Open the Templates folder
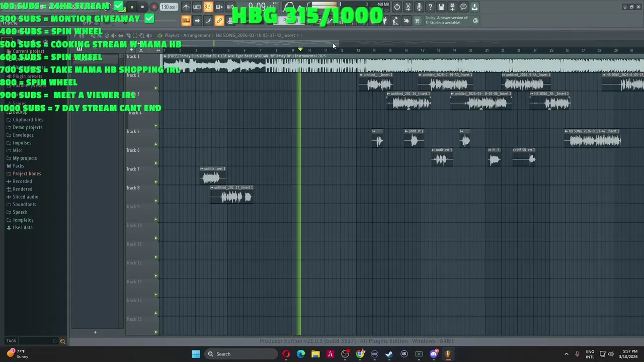The width and height of the screenshot is (644, 362). 23,220
